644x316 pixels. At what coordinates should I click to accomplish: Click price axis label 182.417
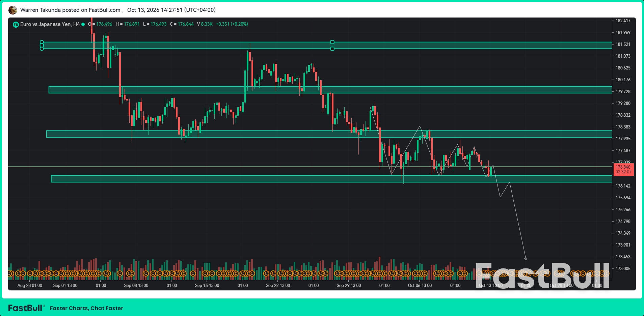[623, 21]
